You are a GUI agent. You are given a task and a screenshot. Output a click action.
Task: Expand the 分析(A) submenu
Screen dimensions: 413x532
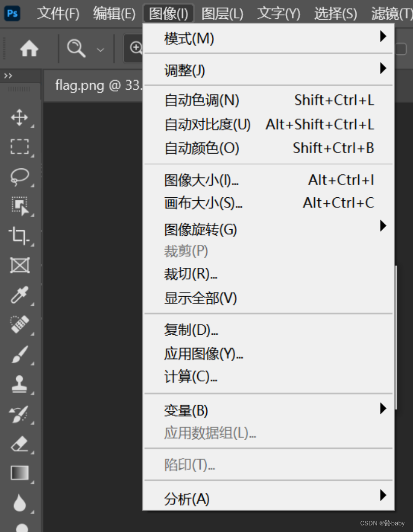click(x=269, y=498)
